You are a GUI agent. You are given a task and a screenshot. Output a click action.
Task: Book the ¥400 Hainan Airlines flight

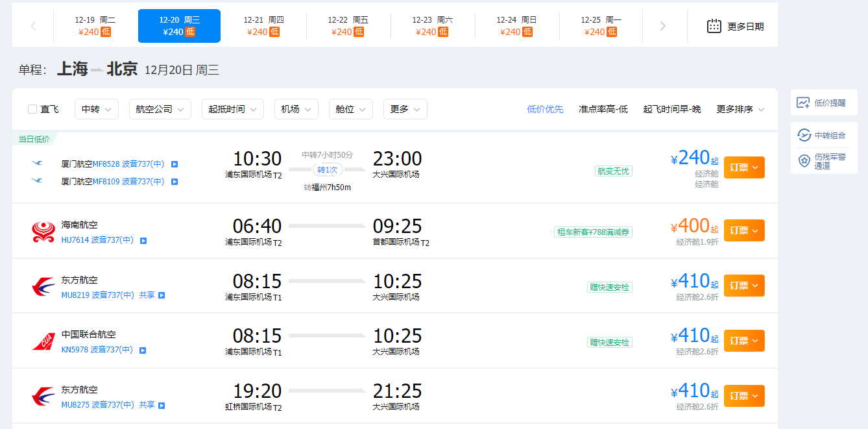coord(743,230)
